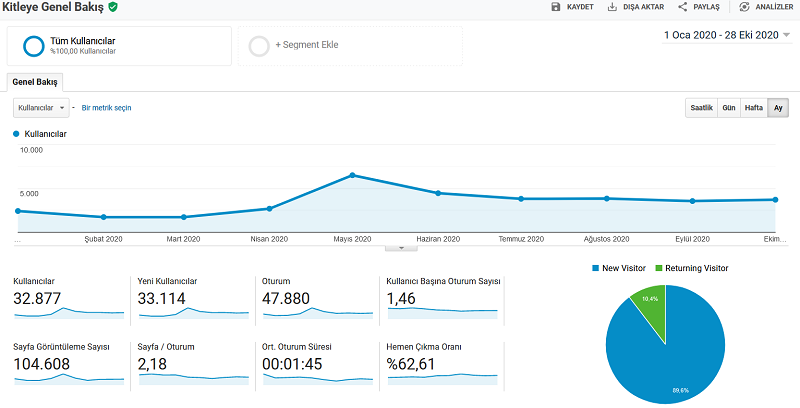Click the Paylaş share icon

683,7
